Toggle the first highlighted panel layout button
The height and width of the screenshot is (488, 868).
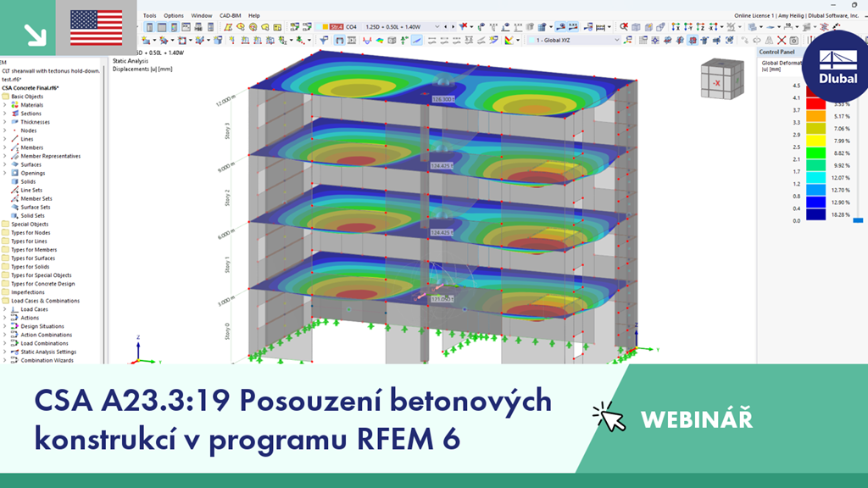149,26
